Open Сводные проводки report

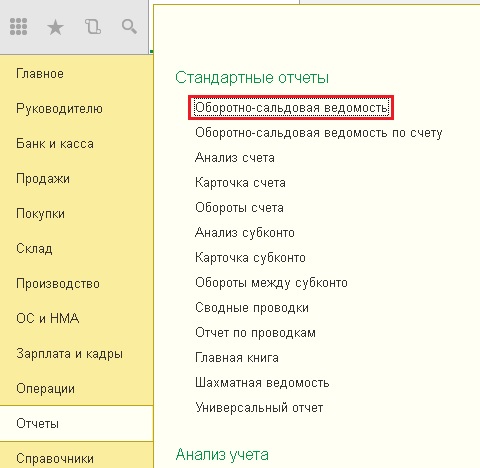point(252,308)
